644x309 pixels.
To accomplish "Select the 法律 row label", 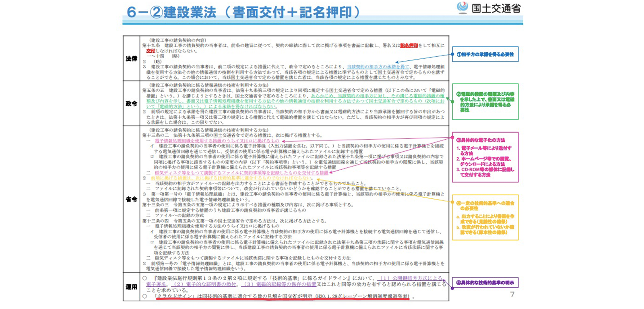I will [131, 59].
